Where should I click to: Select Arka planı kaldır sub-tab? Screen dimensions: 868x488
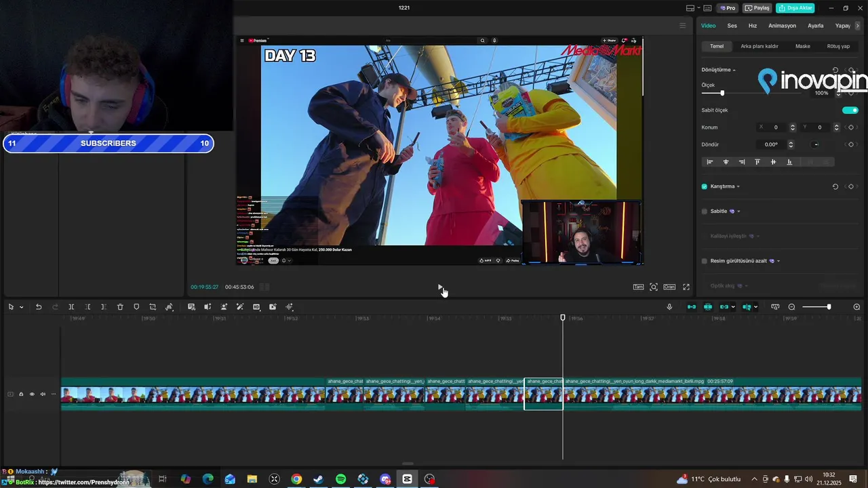[x=759, y=46]
